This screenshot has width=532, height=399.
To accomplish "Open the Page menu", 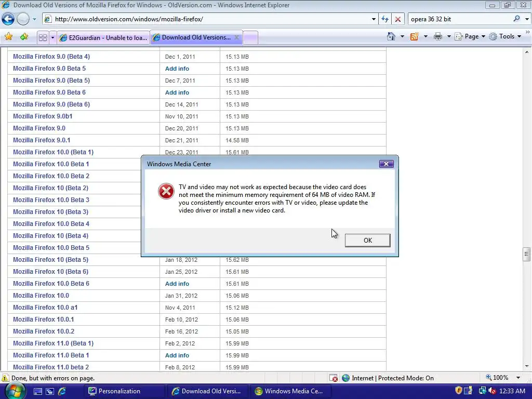I will (470, 36).
